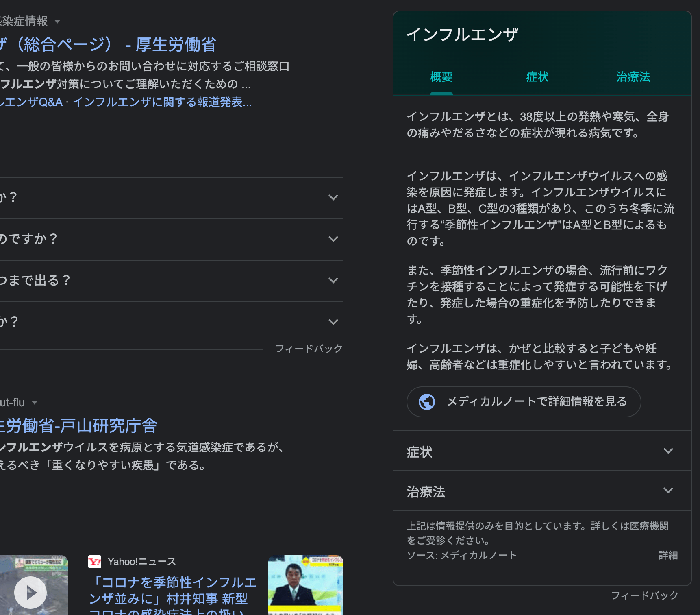Click 詳細 link in panel footer
Image resolution: width=700 pixels, height=615 pixels.
668,556
